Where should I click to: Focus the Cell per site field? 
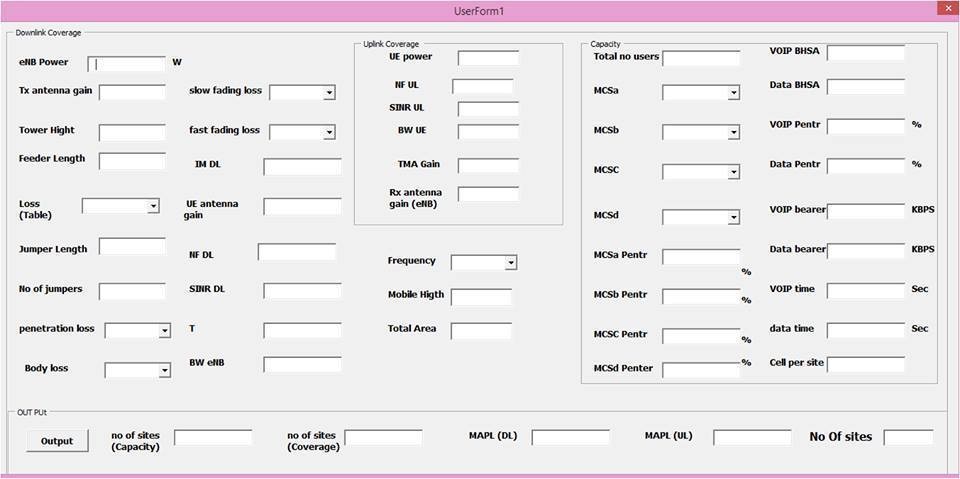pos(865,364)
